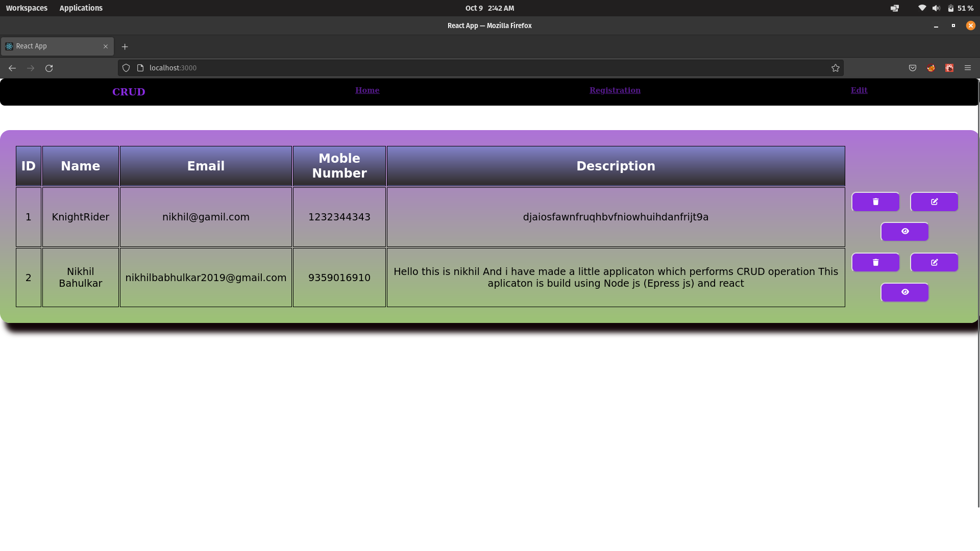The image size is (980, 551).
Task: Focus the localhost:3000 address bar
Action: [480, 68]
